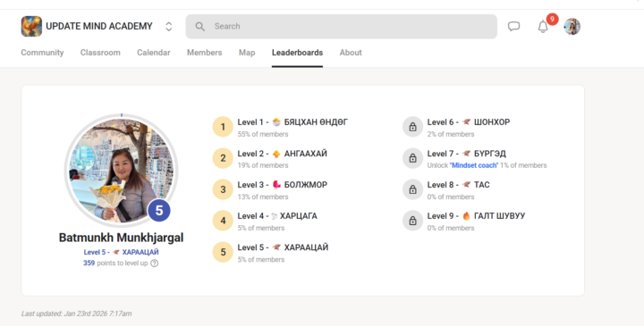Click the Level 6 lock icon

tap(412, 127)
